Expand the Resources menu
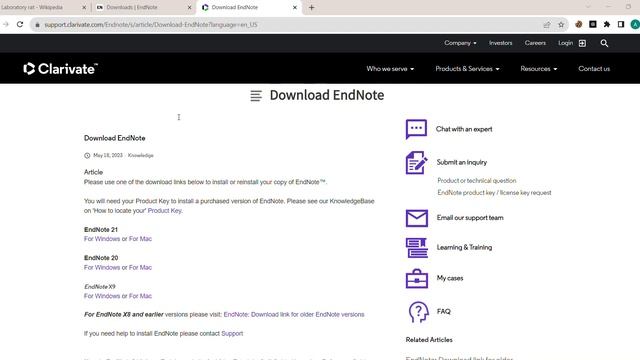640x360 pixels. pos(538,69)
